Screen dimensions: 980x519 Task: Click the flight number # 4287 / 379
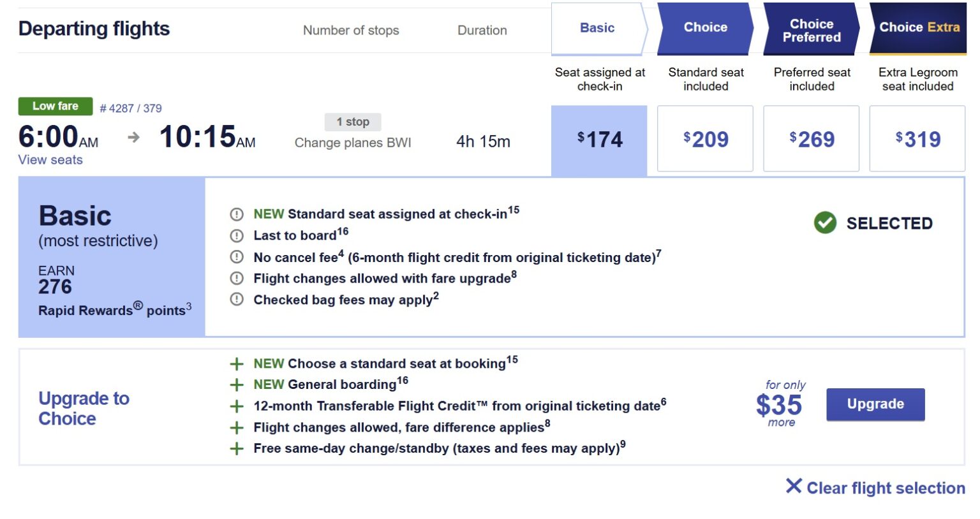pyautogui.click(x=131, y=108)
